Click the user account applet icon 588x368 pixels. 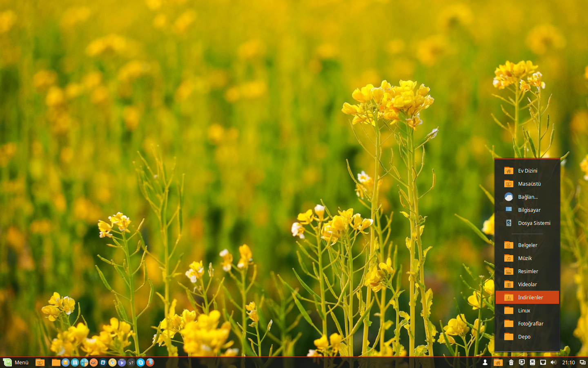pyautogui.click(x=485, y=362)
